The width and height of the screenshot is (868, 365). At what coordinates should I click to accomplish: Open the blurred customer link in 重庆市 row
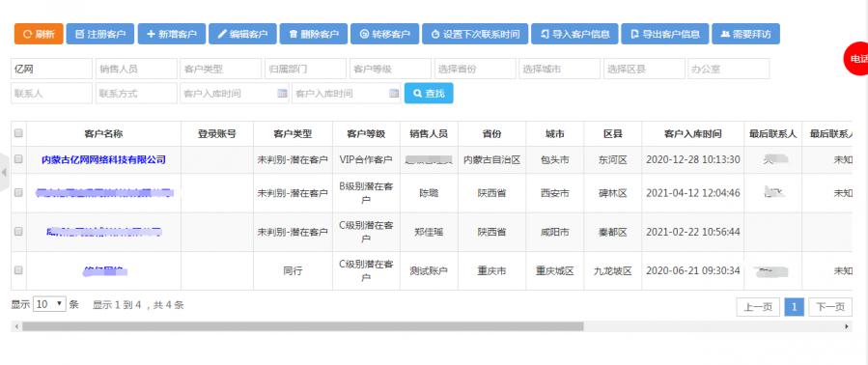click(105, 270)
